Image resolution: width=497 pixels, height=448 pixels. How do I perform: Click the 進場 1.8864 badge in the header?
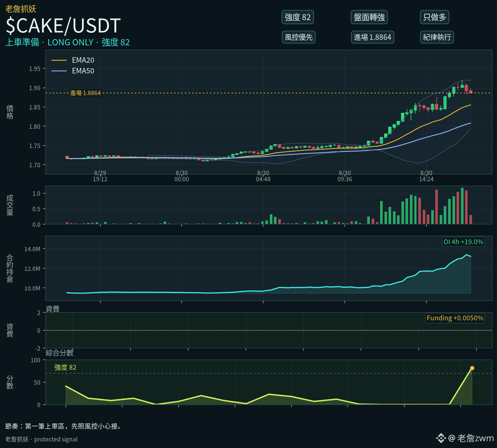click(372, 37)
